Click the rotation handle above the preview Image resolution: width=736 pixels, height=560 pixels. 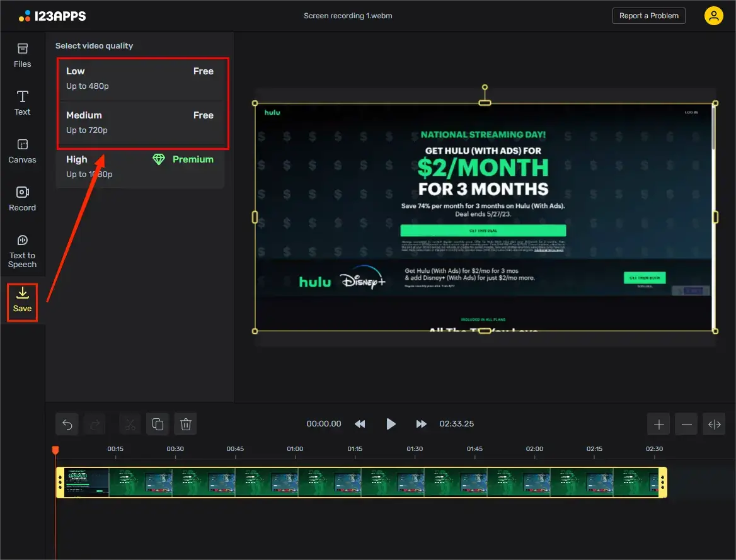(485, 88)
